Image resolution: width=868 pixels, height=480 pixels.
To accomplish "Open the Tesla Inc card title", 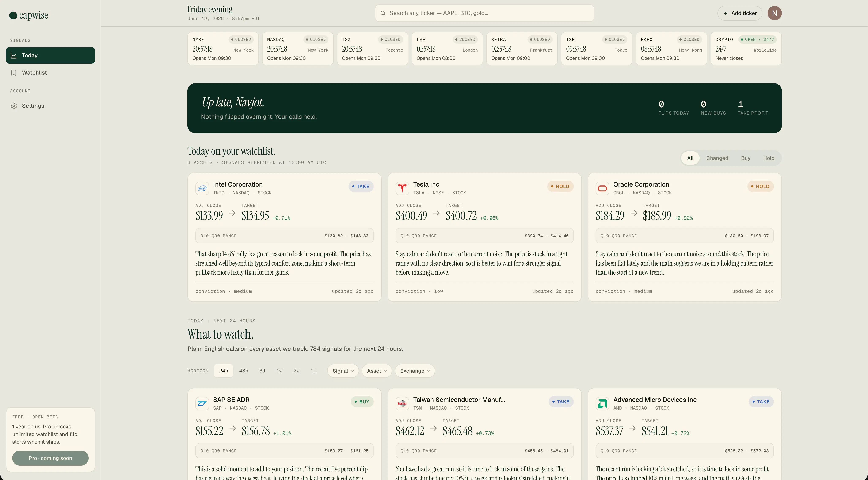I will (426, 184).
